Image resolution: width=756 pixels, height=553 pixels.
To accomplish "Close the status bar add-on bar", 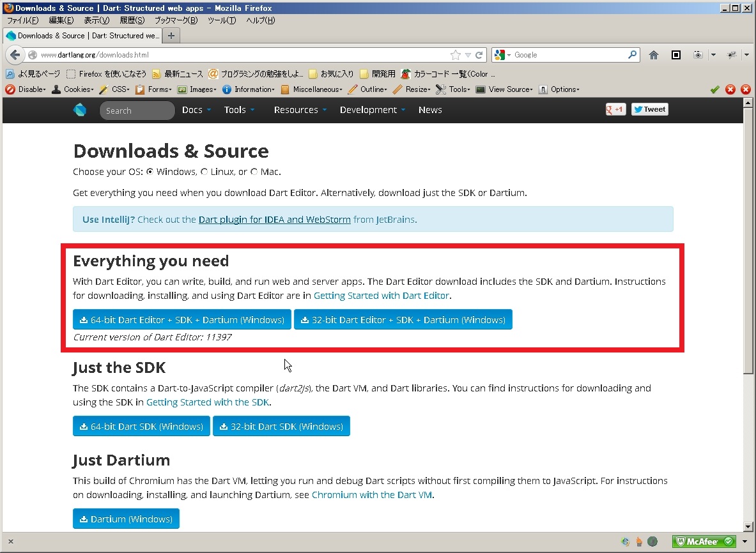I will [11, 542].
